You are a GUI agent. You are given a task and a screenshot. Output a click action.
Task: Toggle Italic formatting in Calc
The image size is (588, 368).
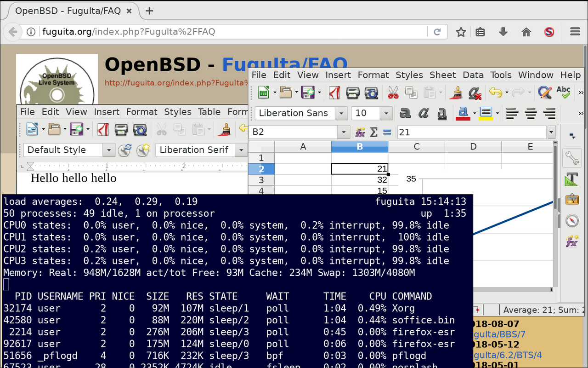coord(423,113)
